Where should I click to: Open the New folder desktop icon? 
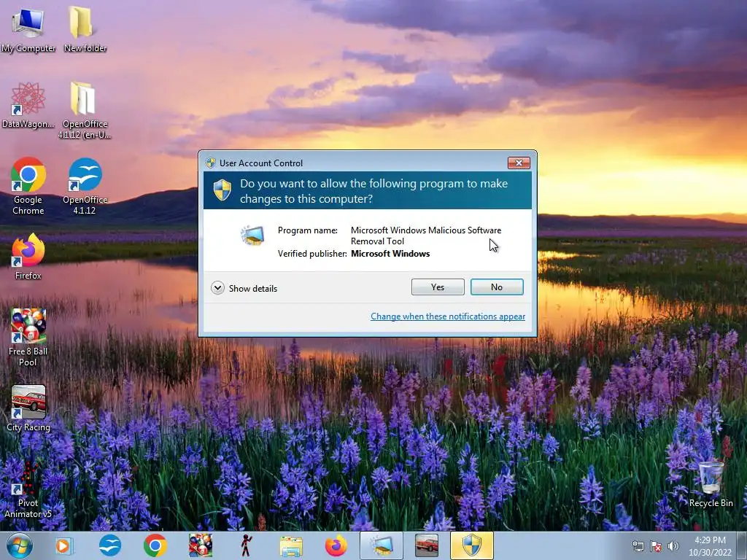pos(85,28)
